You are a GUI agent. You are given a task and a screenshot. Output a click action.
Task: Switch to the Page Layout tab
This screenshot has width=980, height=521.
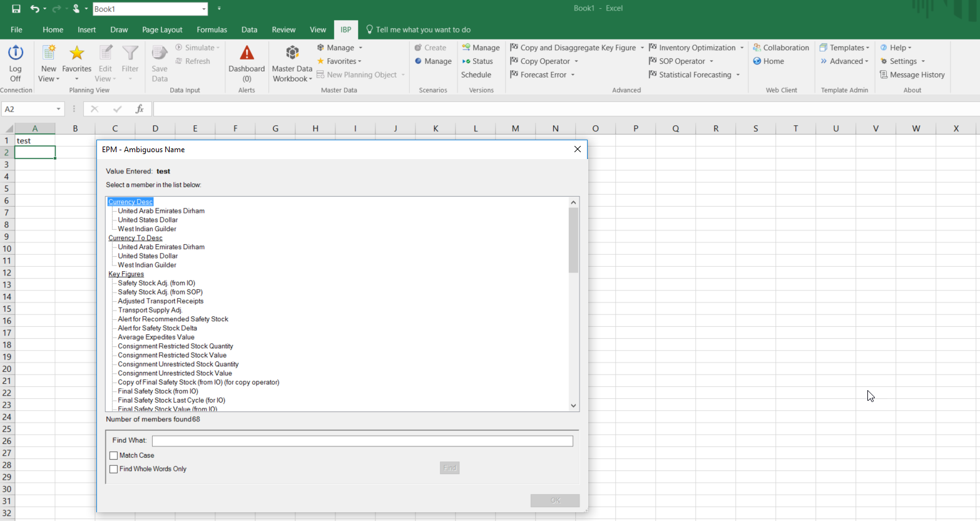[x=162, y=29]
